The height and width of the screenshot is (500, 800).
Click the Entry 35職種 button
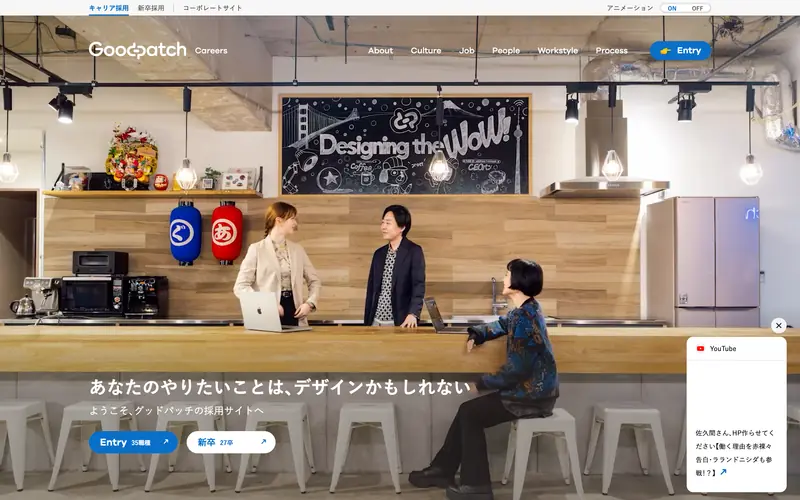tap(133, 442)
